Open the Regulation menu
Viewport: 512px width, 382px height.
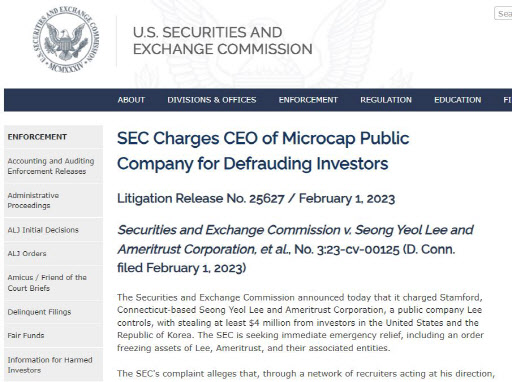tap(386, 100)
